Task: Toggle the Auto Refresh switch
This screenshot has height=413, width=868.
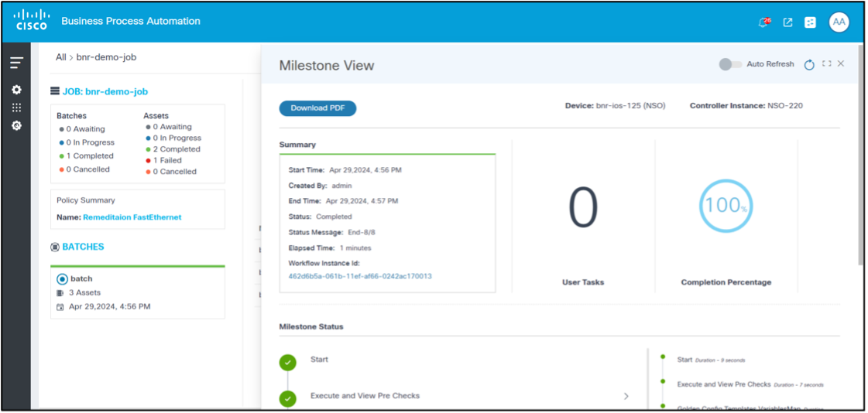Action: tap(730, 64)
